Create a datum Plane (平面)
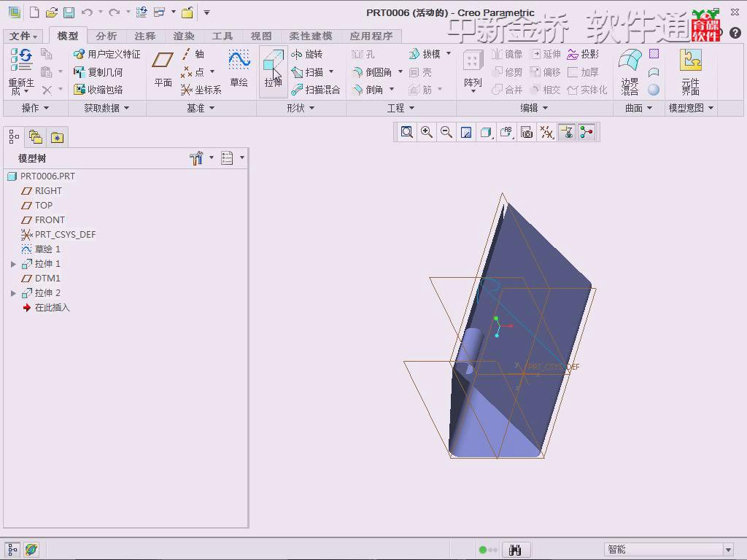Image resolution: width=747 pixels, height=560 pixels. (x=163, y=69)
